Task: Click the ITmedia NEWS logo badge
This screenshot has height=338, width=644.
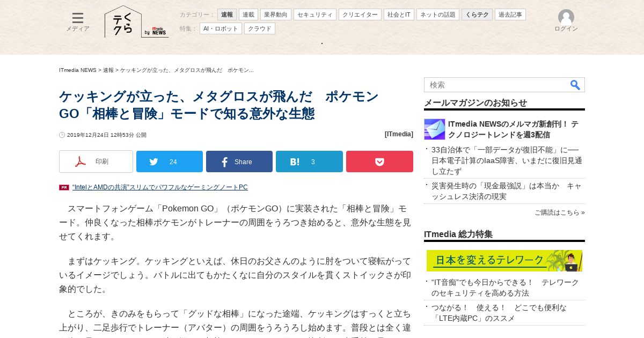Action: click(x=156, y=32)
